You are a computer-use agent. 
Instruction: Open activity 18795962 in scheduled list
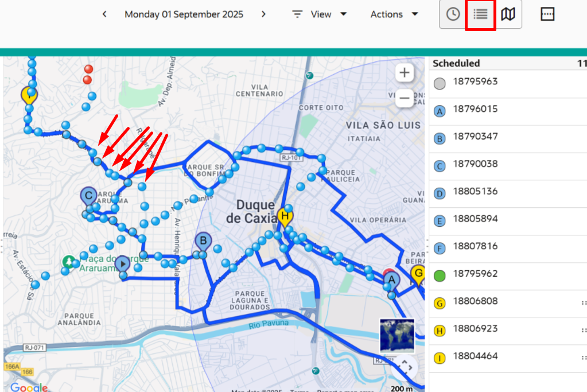click(508, 276)
